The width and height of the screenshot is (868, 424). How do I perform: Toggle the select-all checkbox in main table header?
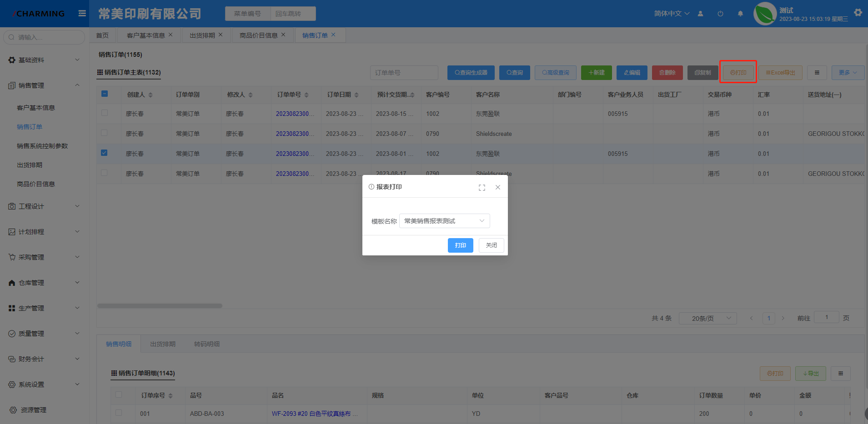point(105,94)
